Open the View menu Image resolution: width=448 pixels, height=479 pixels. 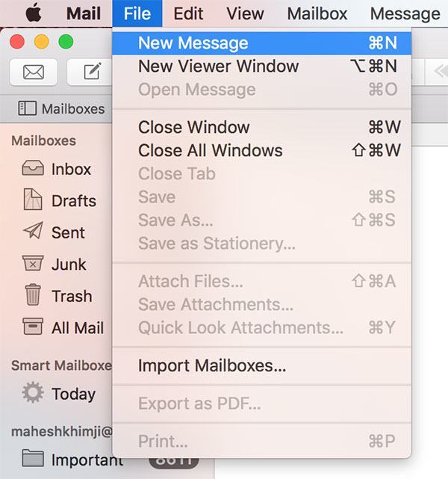click(245, 13)
